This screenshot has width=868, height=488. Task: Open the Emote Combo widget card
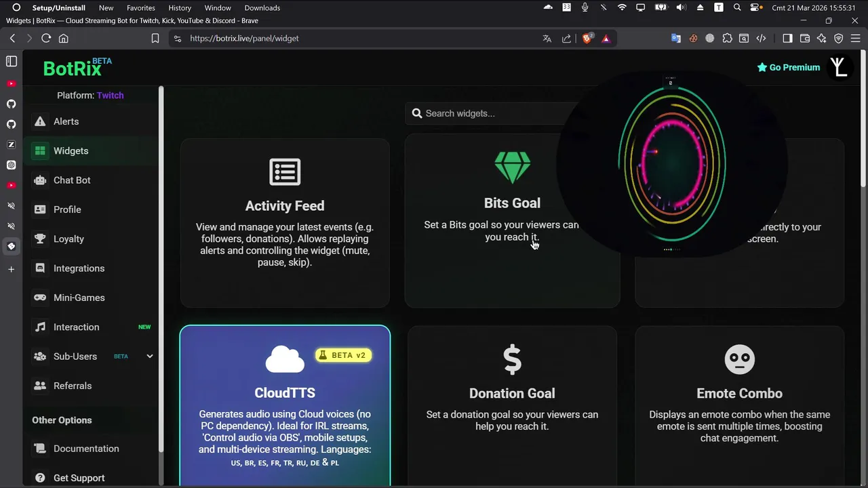point(739,405)
